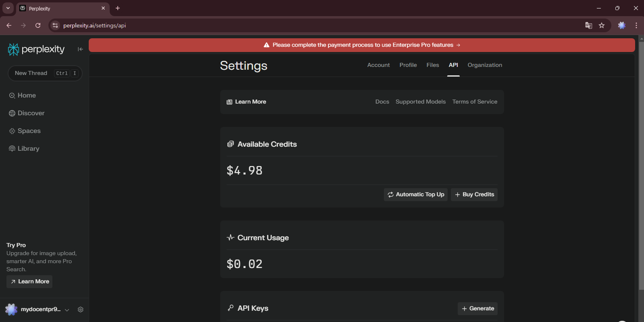Switch to the Profile tab
The width and height of the screenshot is (644, 322).
point(408,65)
